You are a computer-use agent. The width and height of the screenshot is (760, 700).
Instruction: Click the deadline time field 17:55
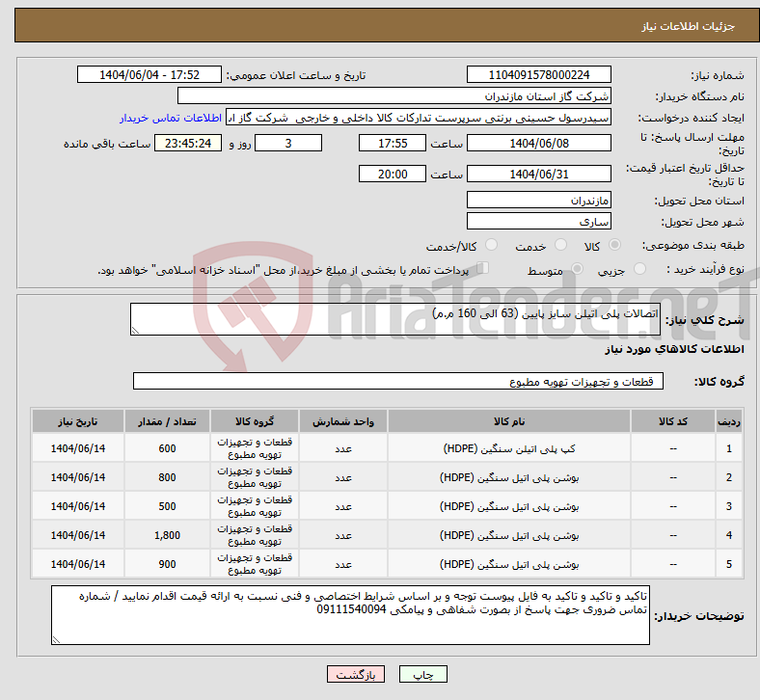(x=393, y=144)
